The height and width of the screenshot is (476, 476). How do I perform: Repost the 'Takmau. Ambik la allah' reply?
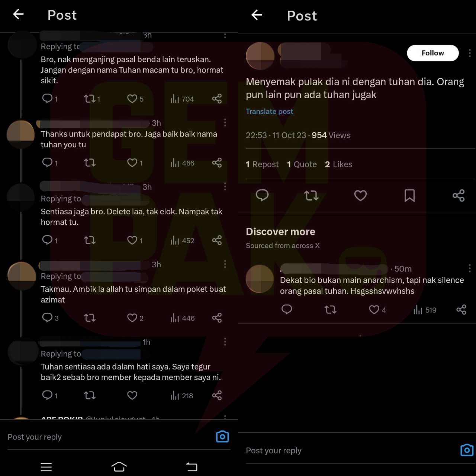[90, 318]
